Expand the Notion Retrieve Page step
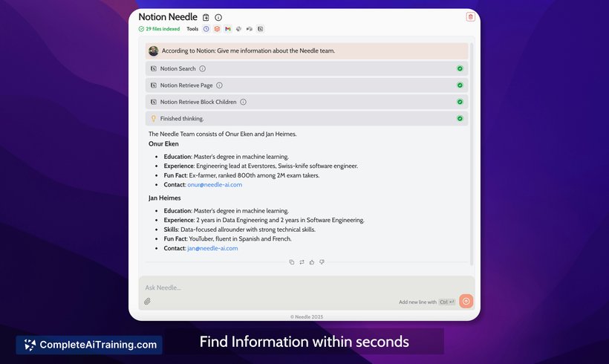609x364 pixels. coord(307,85)
